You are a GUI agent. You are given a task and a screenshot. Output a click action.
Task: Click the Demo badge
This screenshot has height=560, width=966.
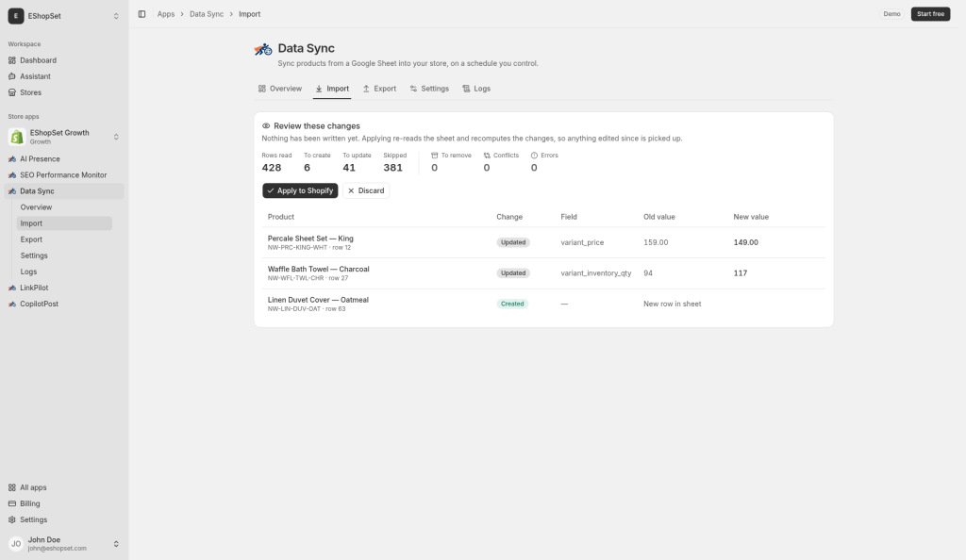[x=891, y=14]
